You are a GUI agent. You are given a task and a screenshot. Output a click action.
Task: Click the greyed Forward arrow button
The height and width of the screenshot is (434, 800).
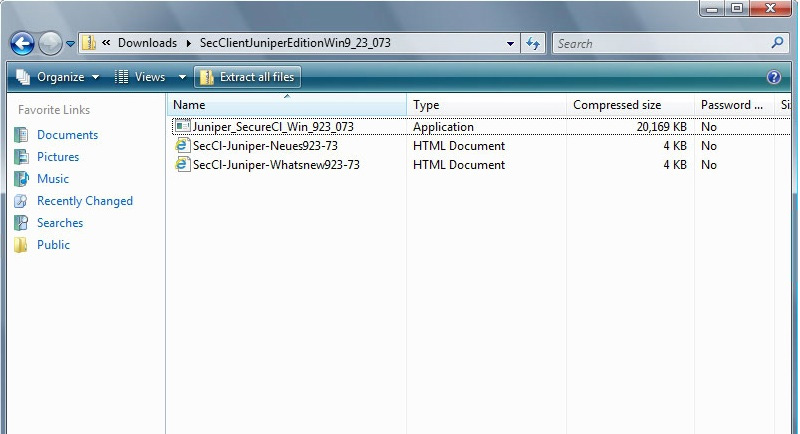pyautogui.click(x=50, y=43)
